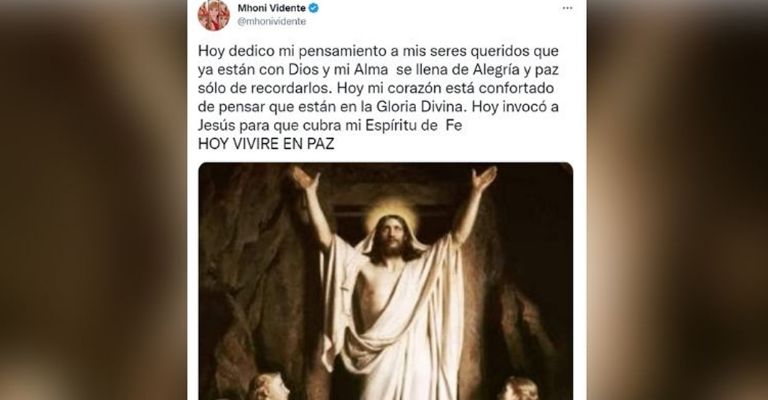Click the blurred background right of the tweet
The image size is (768, 400).
pos(677,200)
